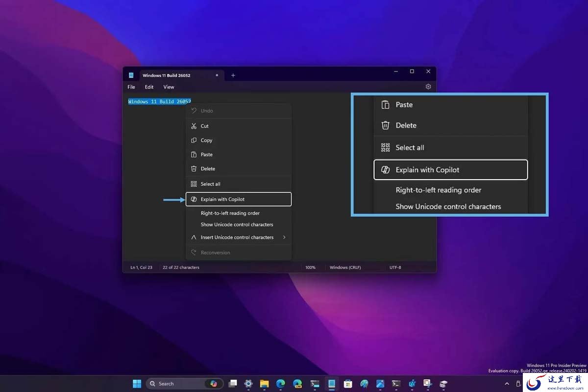
Task: Open Photos app from the taskbar
Action: click(380, 384)
